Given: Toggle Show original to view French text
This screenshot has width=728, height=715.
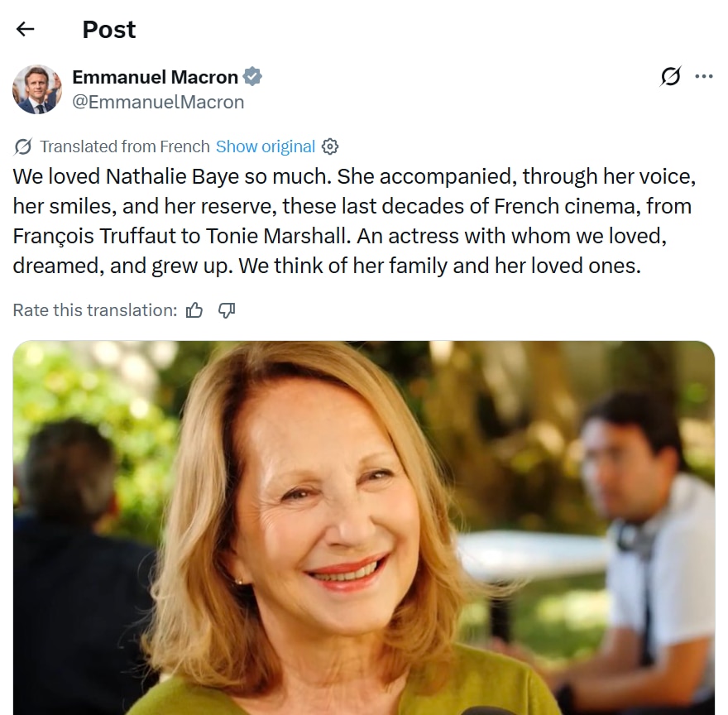Looking at the screenshot, I should 266,146.
